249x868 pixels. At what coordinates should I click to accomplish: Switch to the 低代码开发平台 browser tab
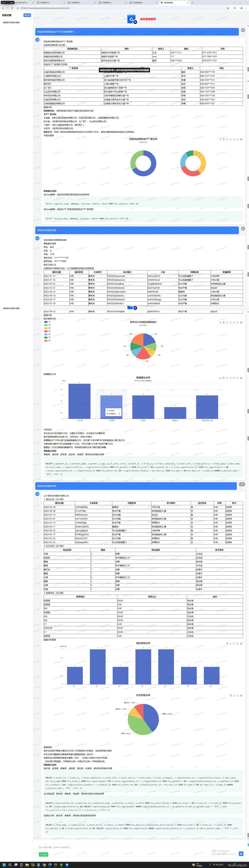[x=24, y=2]
